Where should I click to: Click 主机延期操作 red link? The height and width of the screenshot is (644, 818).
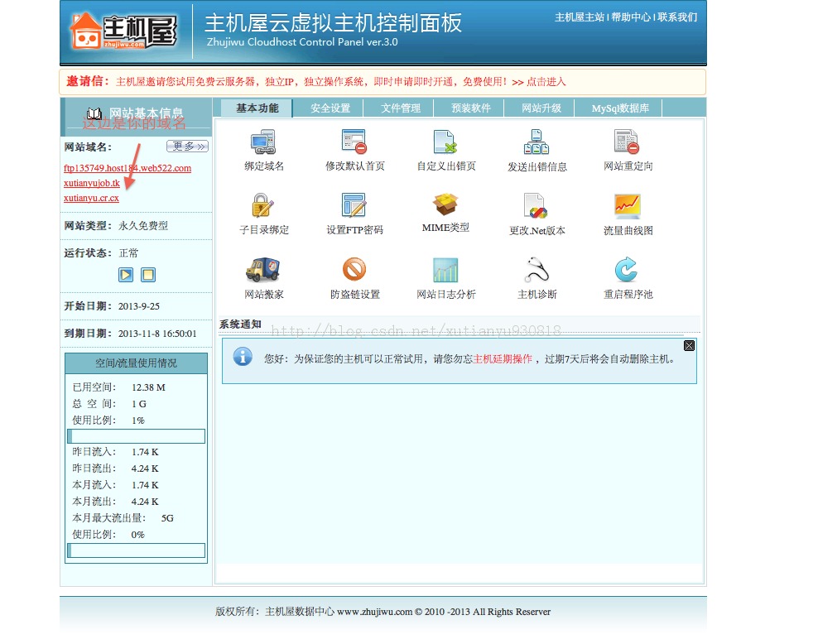[503, 358]
